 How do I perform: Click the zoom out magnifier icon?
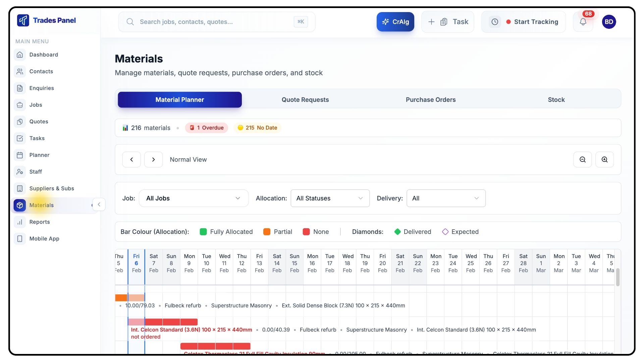(583, 160)
